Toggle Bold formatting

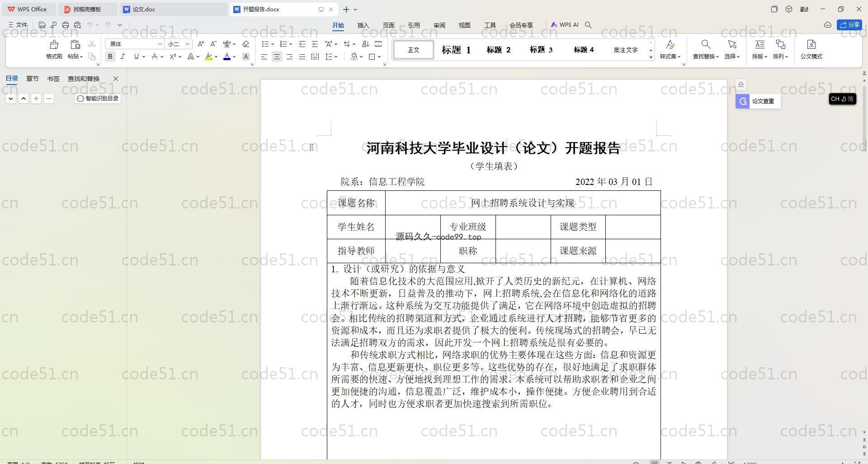point(110,57)
